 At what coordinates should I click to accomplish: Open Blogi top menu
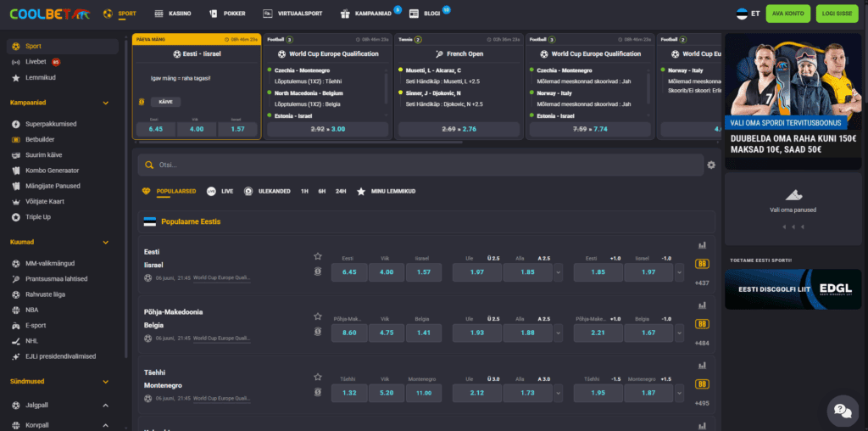click(x=426, y=14)
